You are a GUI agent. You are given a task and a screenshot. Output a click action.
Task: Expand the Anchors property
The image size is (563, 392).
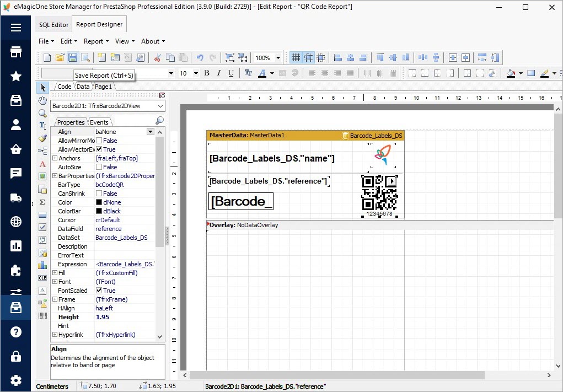pos(55,158)
